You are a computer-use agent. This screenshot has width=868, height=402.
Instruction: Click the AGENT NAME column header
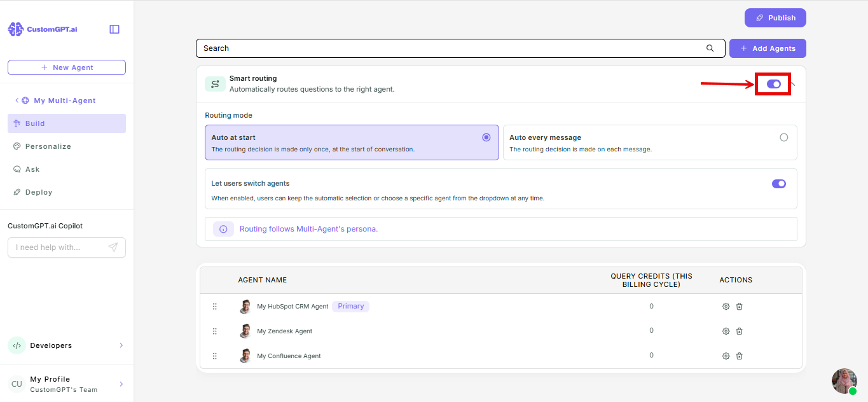(x=263, y=280)
